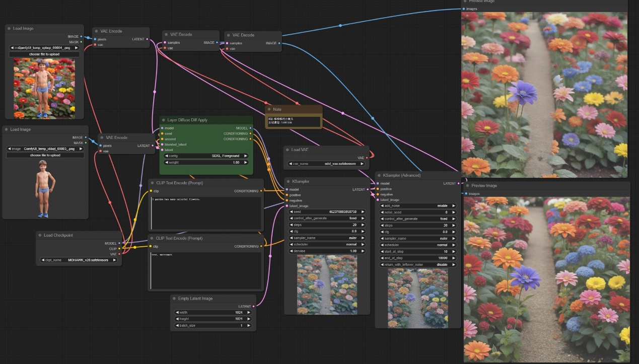Click the Load VAE node's title dot
639x364 pixels.
(288, 150)
